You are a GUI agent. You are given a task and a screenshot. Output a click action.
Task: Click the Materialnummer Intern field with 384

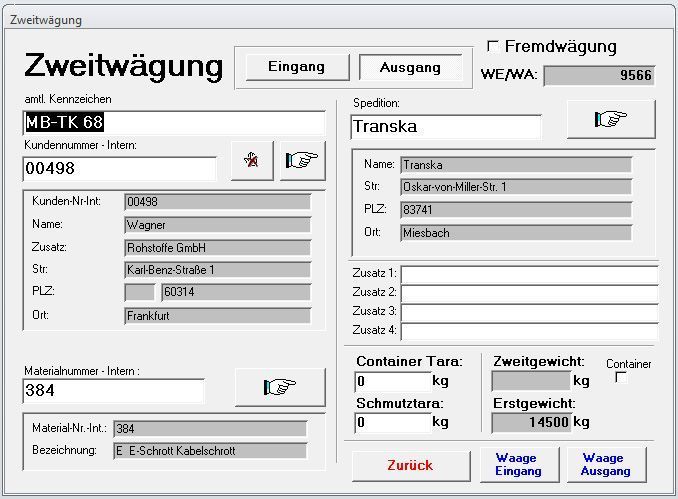click(x=113, y=391)
